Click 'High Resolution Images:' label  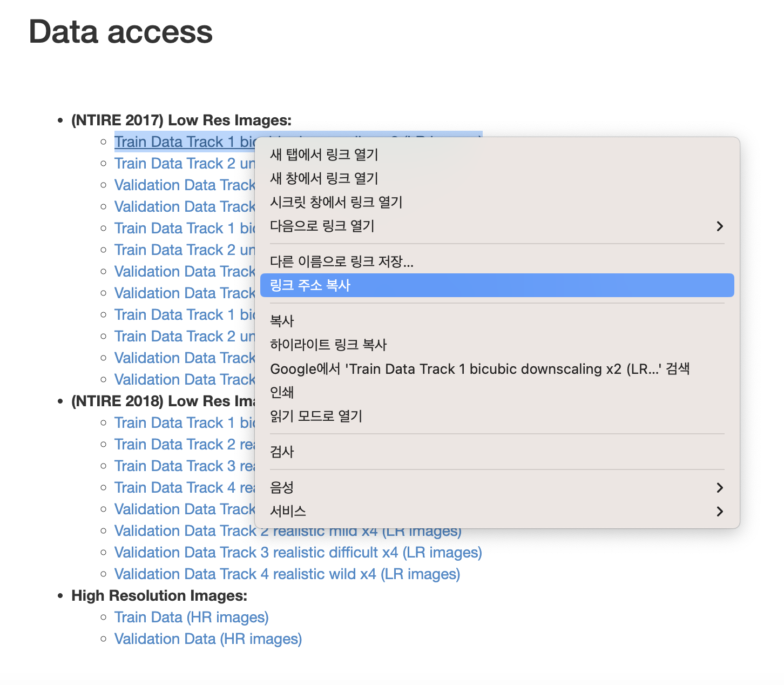click(159, 595)
